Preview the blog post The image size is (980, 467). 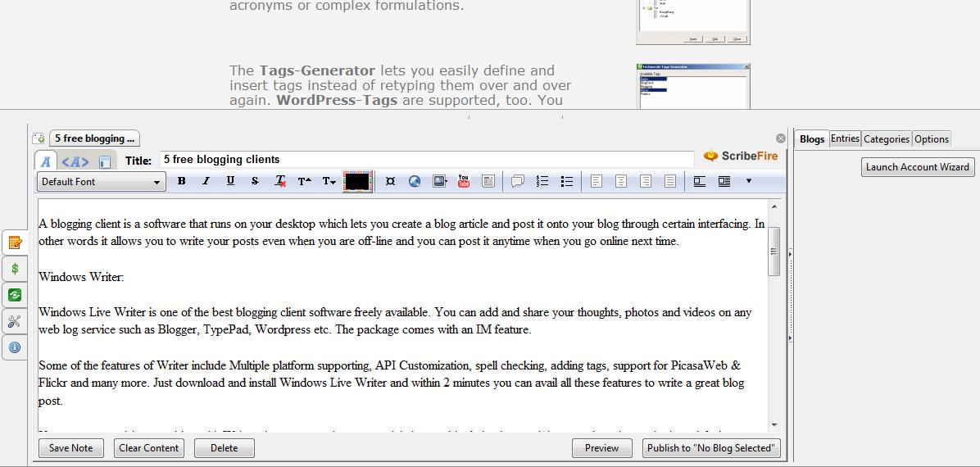(x=602, y=447)
